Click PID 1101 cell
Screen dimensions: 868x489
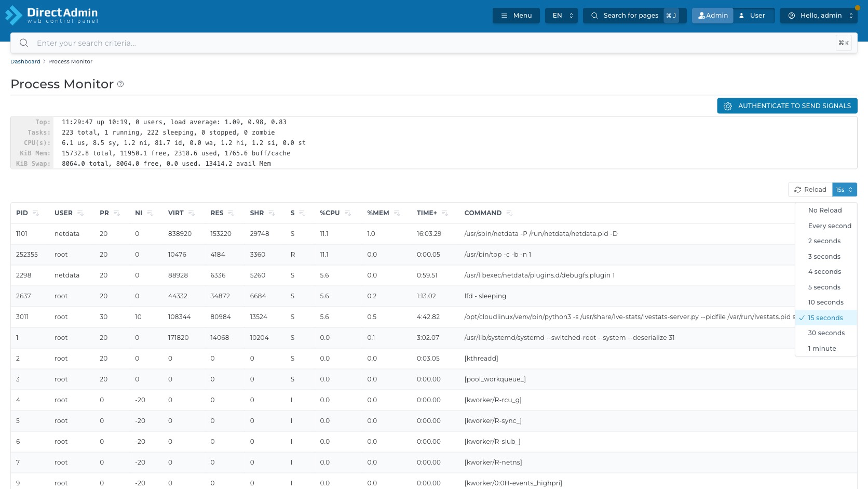point(22,234)
